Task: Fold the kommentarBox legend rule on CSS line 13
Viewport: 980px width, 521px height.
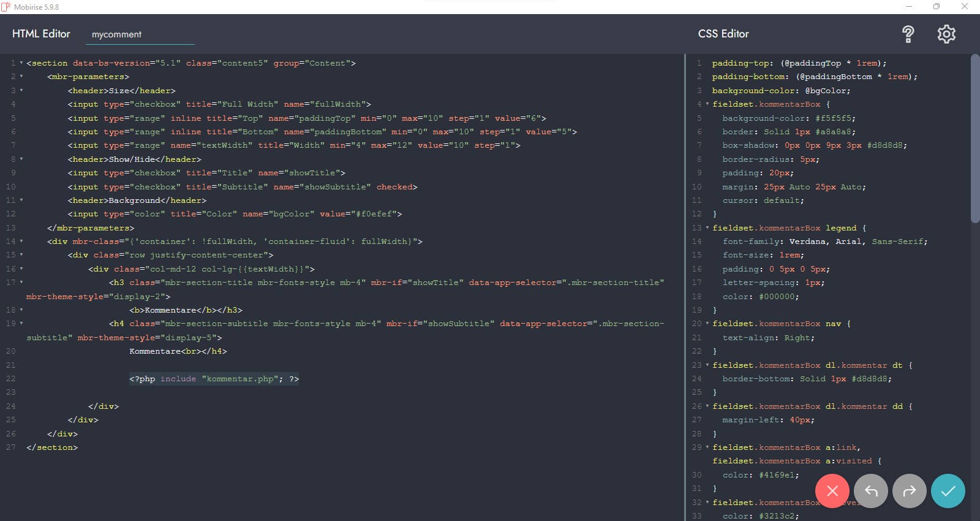Action: point(707,228)
